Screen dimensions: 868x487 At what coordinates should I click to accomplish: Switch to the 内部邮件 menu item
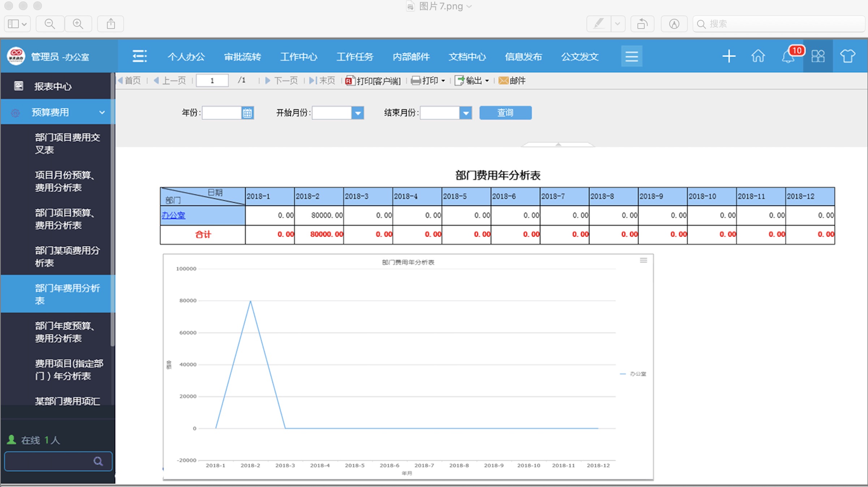pyautogui.click(x=411, y=57)
